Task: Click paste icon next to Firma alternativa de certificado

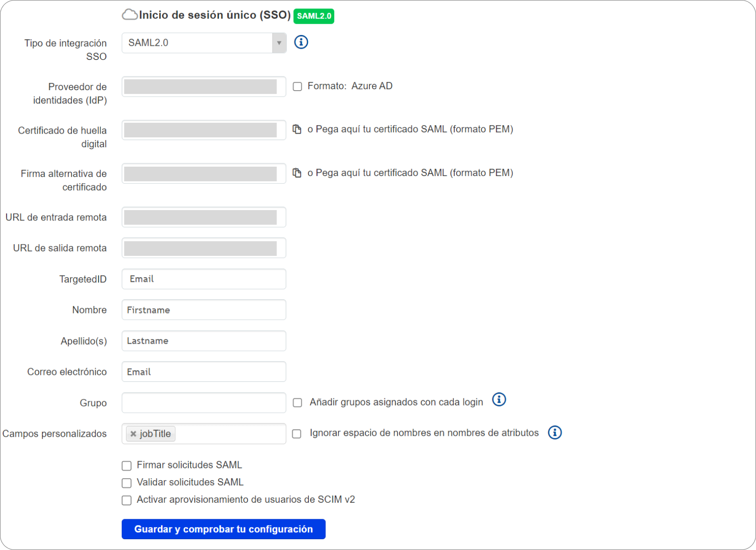Action: [297, 173]
